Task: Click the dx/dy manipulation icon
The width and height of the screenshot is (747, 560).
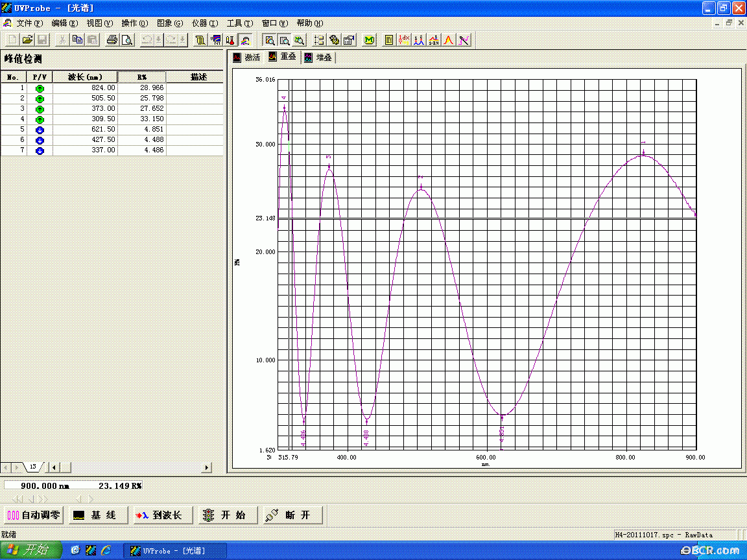Action: click(404, 40)
